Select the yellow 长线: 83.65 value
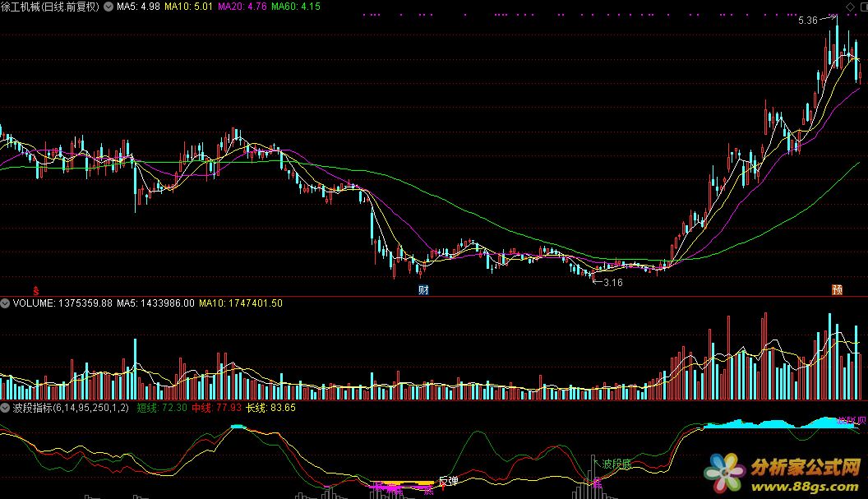The height and width of the screenshot is (499, 868). tap(270, 408)
